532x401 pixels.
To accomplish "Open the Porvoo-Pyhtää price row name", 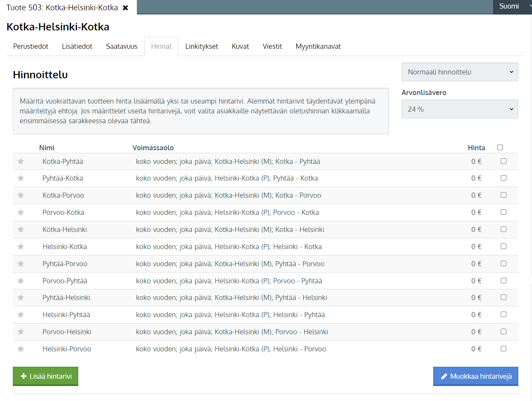I will [65, 281].
